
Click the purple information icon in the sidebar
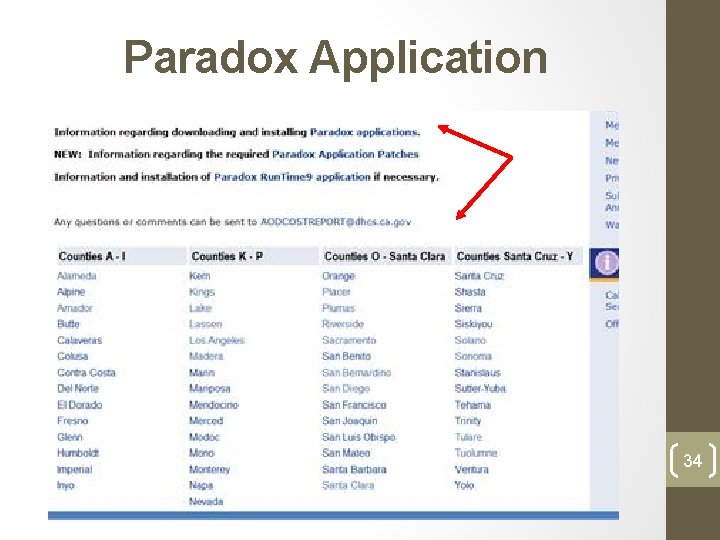click(x=607, y=262)
